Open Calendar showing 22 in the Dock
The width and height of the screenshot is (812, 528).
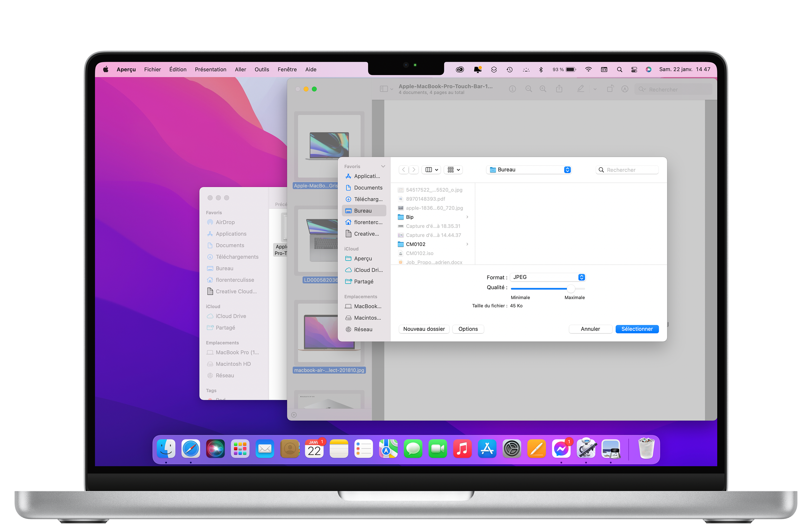pyautogui.click(x=314, y=449)
